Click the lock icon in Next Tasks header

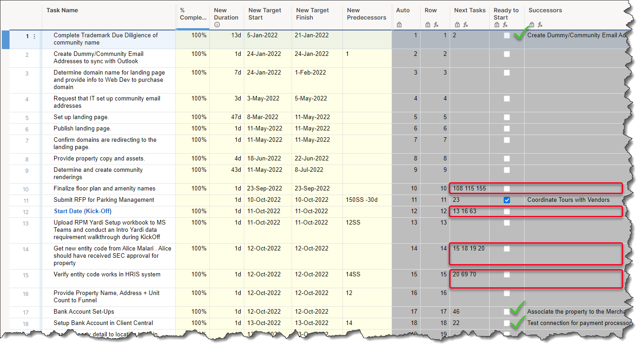[457, 25]
